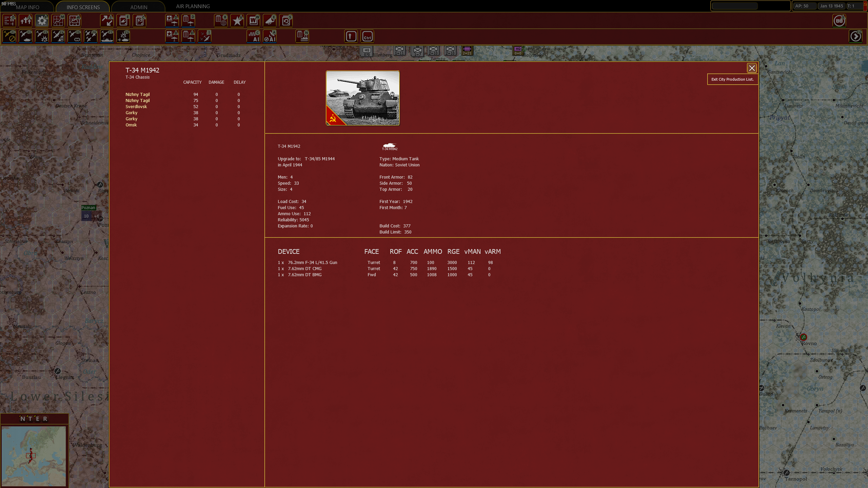
Task: Click the Jan 13 1945 date display
Action: pyautogui.click(x=831, y=6)
